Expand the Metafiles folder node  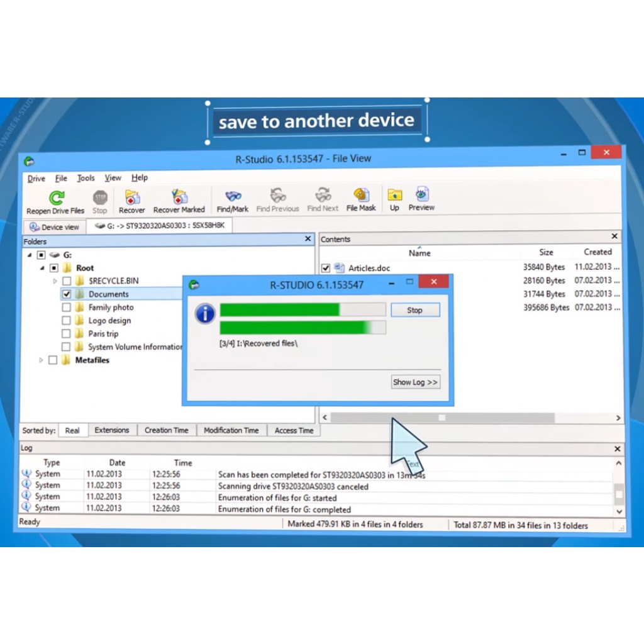pos(41,360)
